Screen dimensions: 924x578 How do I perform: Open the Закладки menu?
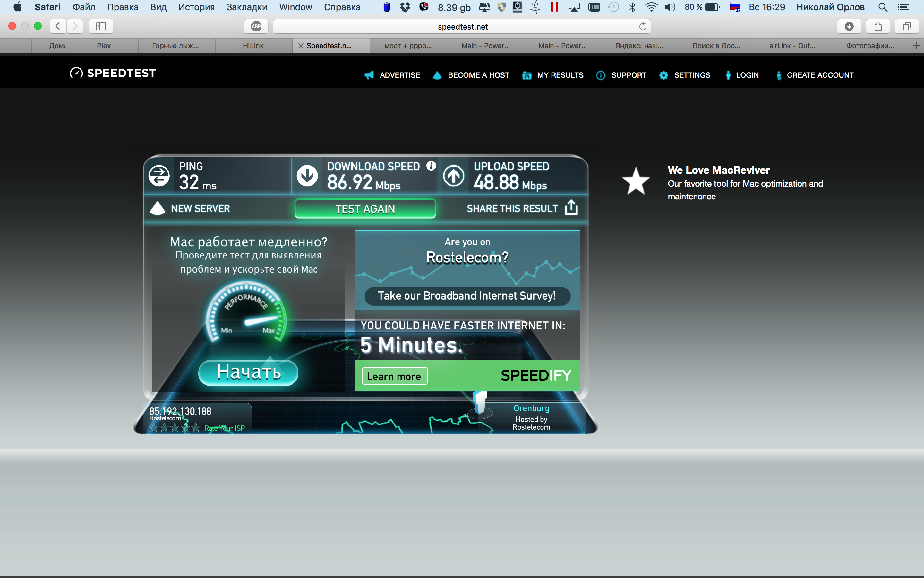point(247,7)
